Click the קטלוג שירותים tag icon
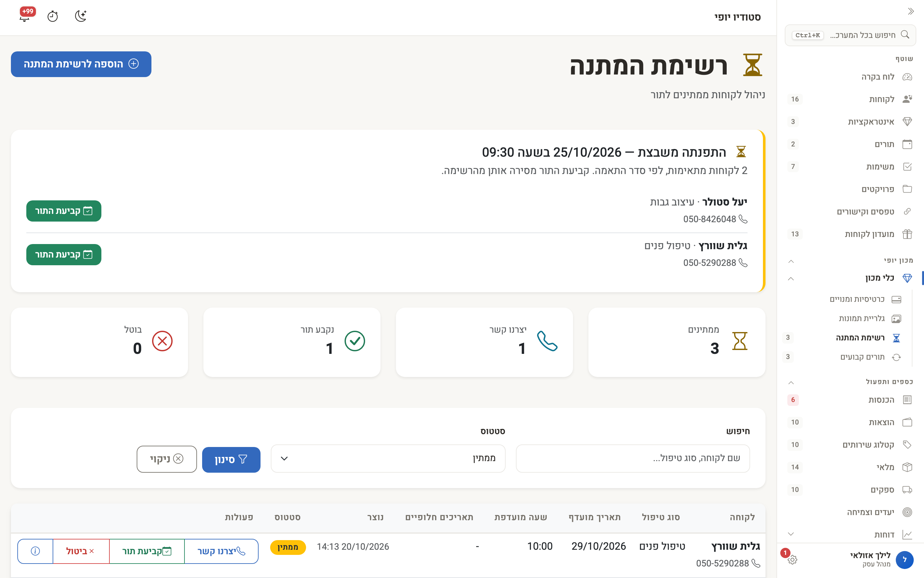This screenshot has width=924, height=578. 907,445
